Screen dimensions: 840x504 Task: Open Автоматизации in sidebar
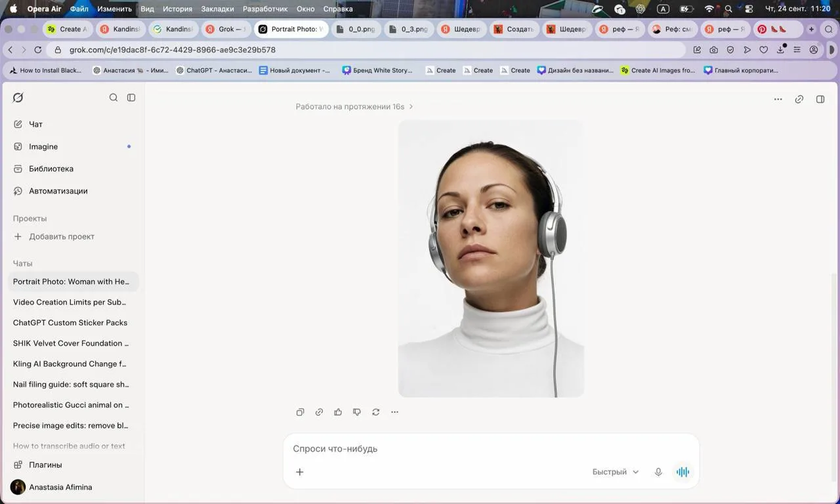(73, 191)
